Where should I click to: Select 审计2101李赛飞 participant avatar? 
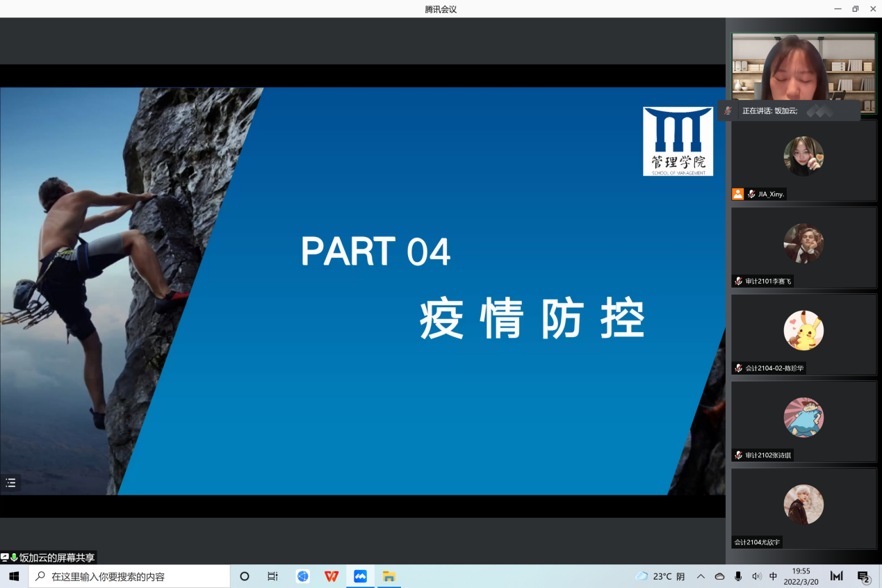point(803,243)
